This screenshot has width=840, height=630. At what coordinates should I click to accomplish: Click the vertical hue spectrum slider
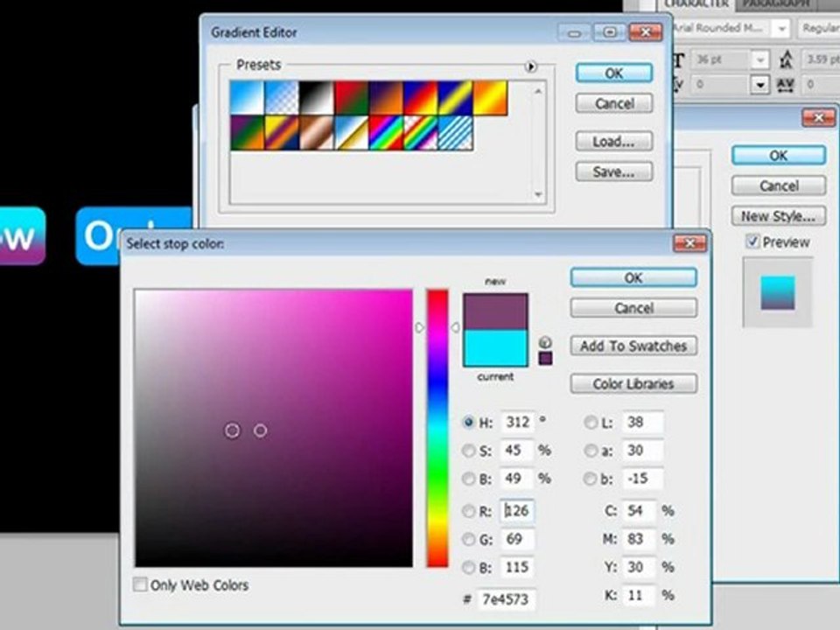pyautogui.click(x=437, y=428)
